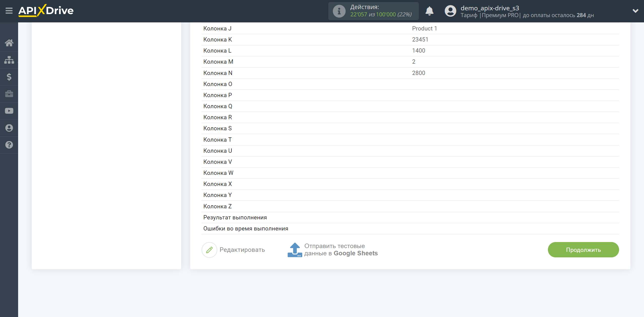Select the Product 1 value
The width and height of the screenshot is (644, 317).
424,28
